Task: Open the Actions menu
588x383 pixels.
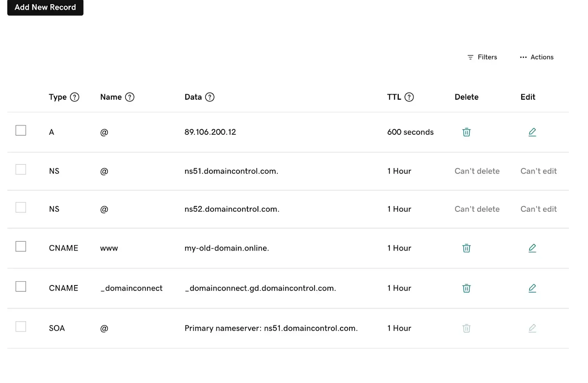Action: (x=537, y=57)
